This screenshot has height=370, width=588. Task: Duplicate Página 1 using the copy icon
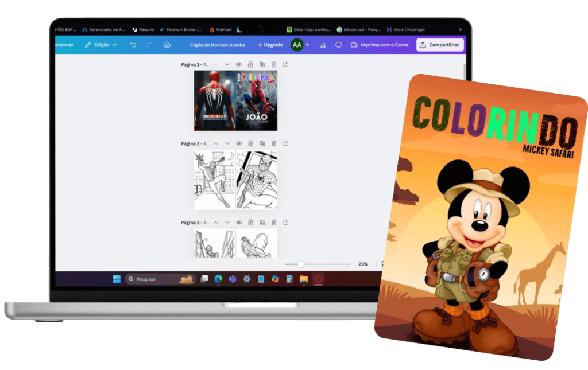[262, 64]
